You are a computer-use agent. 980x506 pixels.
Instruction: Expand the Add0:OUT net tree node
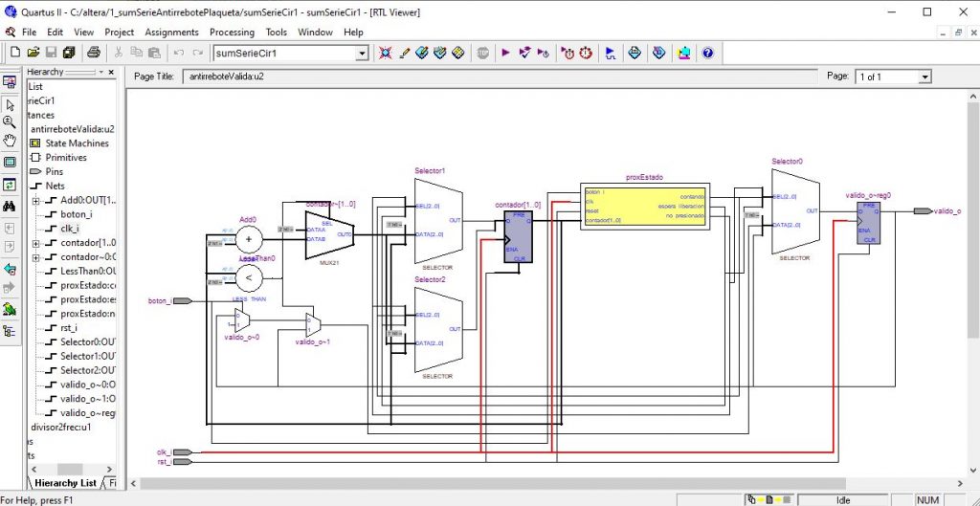point(35,200)
